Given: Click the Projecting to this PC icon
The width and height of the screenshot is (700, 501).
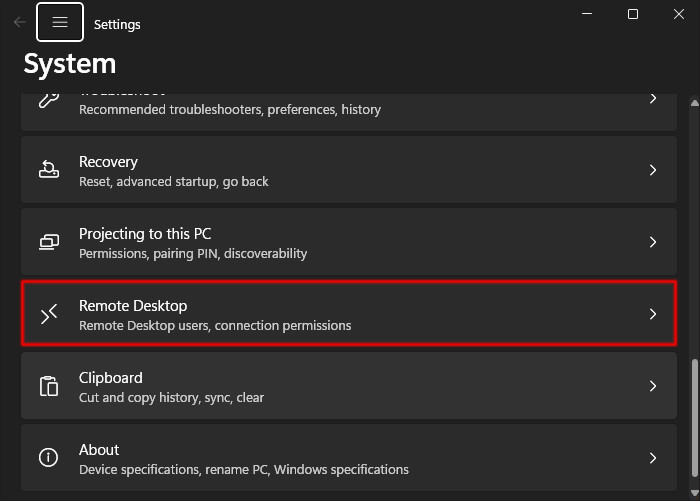Looking at the screenshot, I should click(x=49, y=242).
